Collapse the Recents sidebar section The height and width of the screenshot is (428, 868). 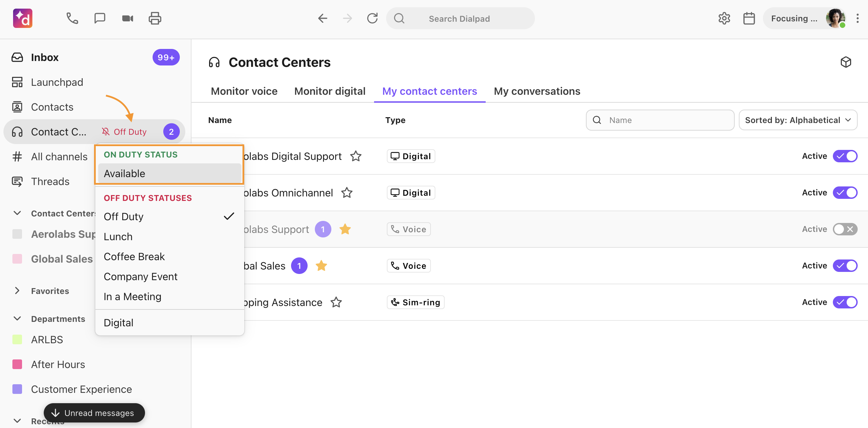click(x=17, y=421)
